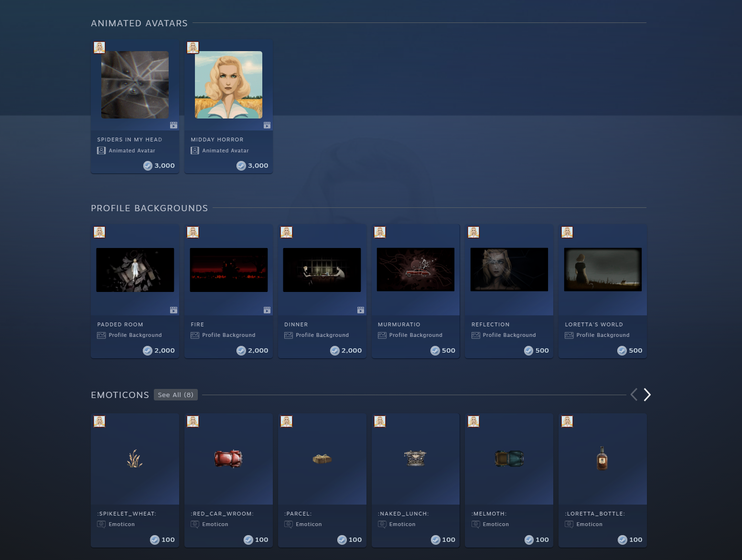
Task: Click the emoticon type icon under :MELMOTH:
Action: [x=476, y=525]
